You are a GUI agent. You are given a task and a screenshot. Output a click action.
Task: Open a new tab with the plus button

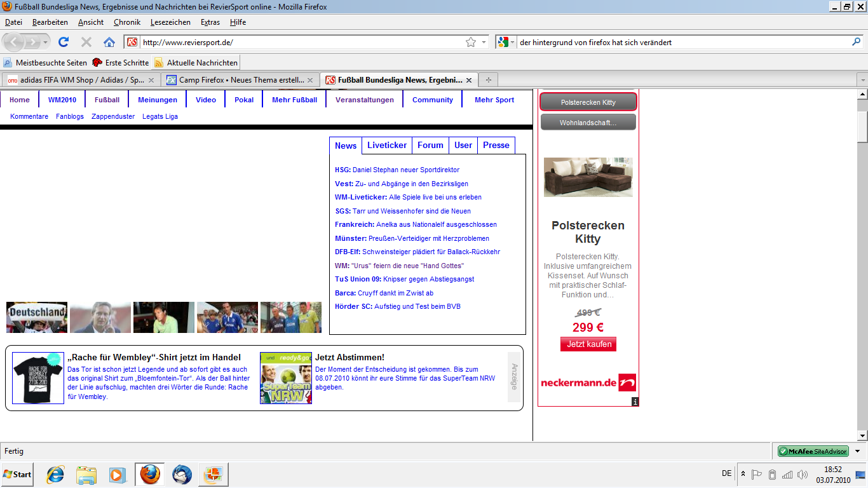point(489,80)
